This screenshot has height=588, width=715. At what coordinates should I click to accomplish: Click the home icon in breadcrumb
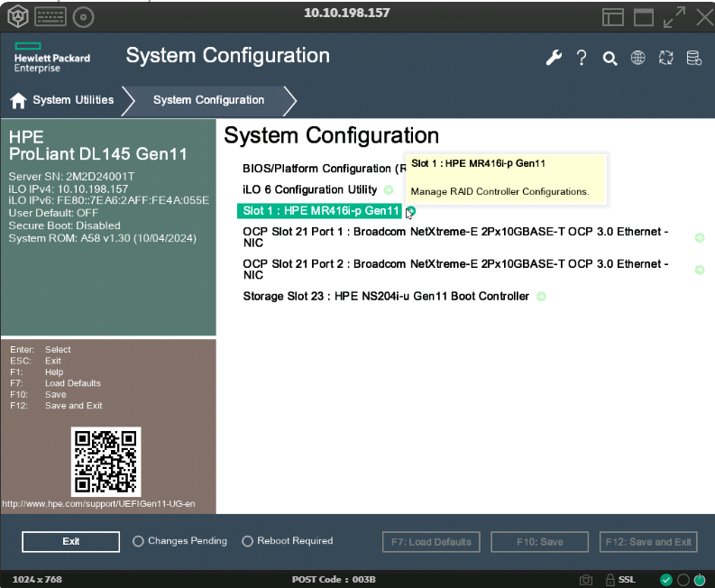point(18,100)
